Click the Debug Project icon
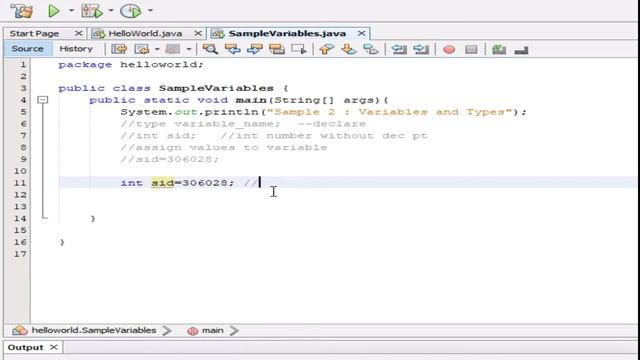This screenshot has height=360, width=640. pyautogui.click(x=91, y=11)
